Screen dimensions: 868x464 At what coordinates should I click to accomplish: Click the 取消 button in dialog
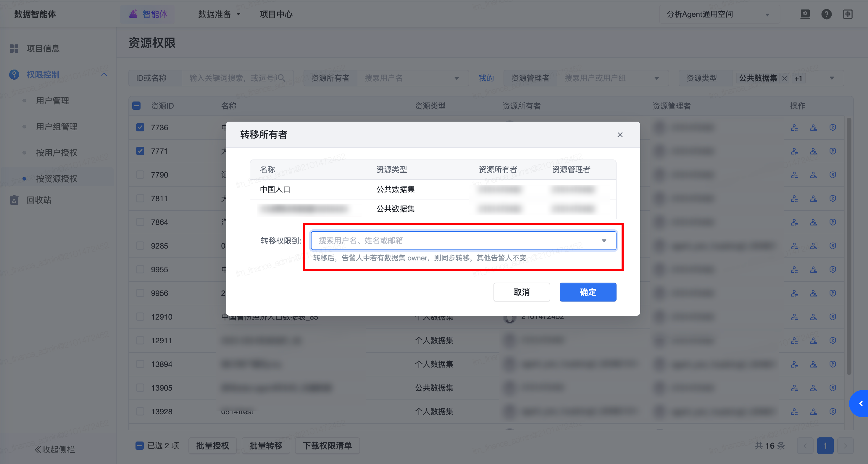(522, 292)
